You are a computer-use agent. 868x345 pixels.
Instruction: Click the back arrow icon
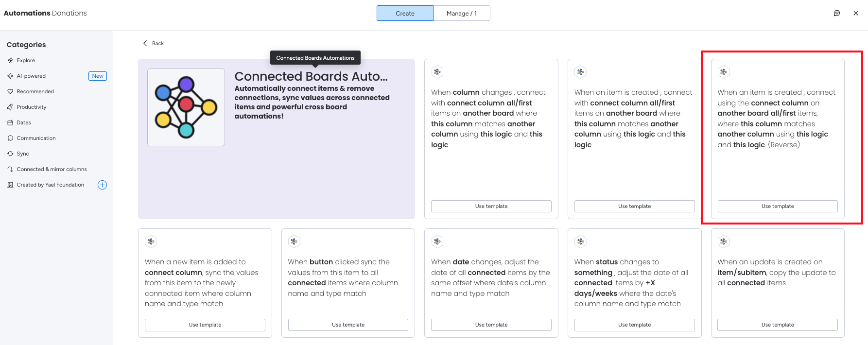click(145, 43)
